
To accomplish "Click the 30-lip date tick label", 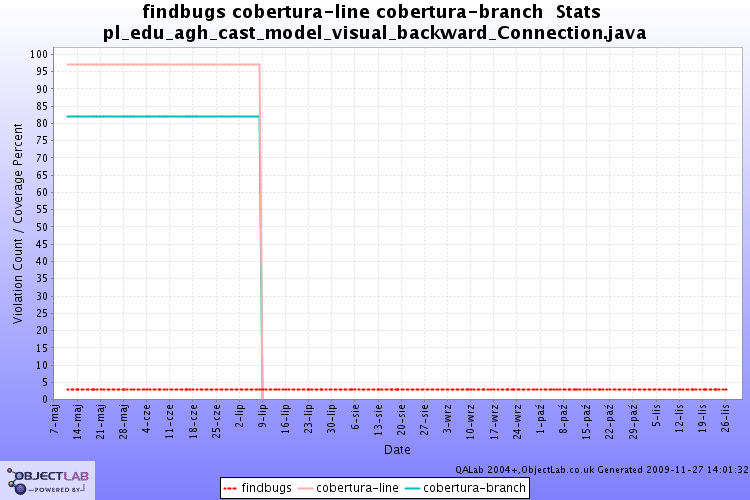I will click(x=332, y=419).
